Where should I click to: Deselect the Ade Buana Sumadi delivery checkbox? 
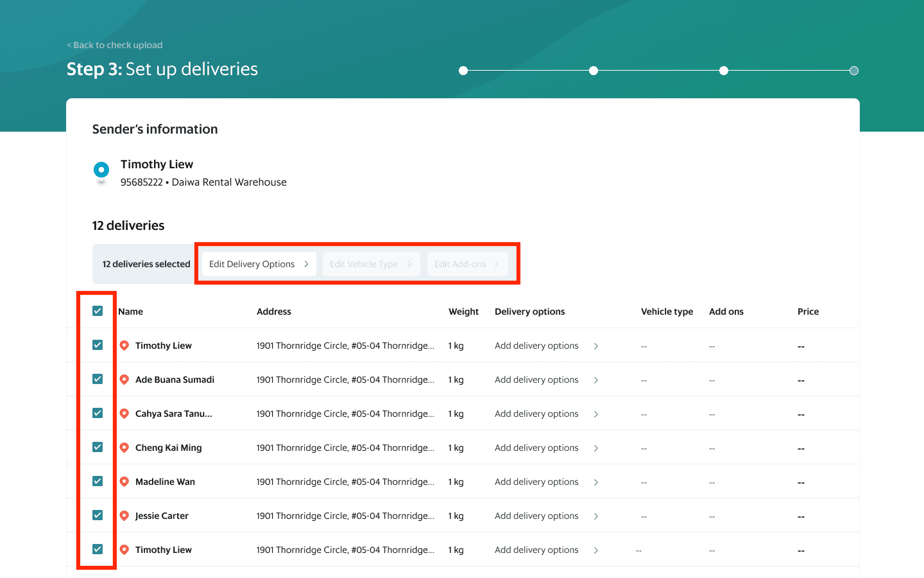click(98, 380)
